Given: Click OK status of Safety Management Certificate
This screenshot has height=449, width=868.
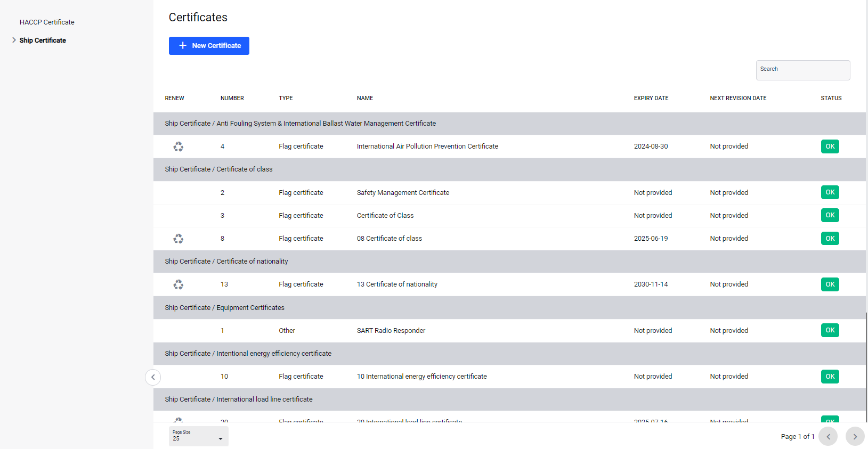Looking at the screenshot, I should click(x=830, y=192).
